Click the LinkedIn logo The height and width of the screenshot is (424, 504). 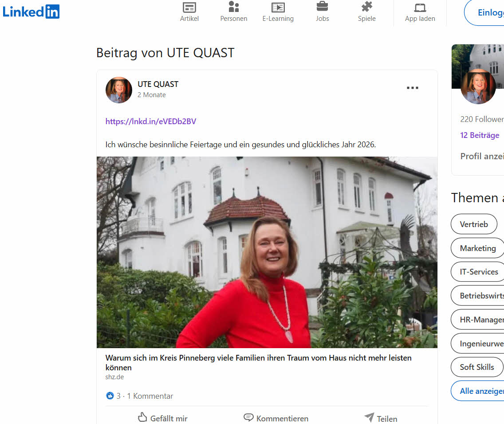click(x=31, y=12)
